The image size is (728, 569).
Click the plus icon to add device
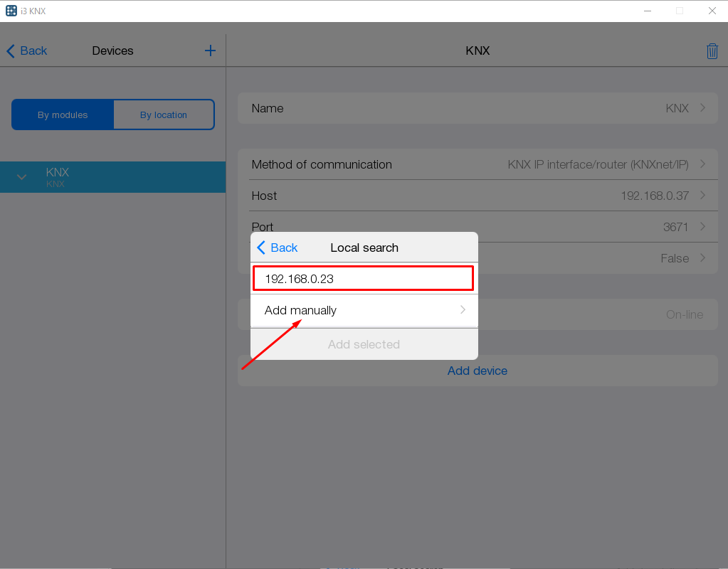[x=210, y=50]
